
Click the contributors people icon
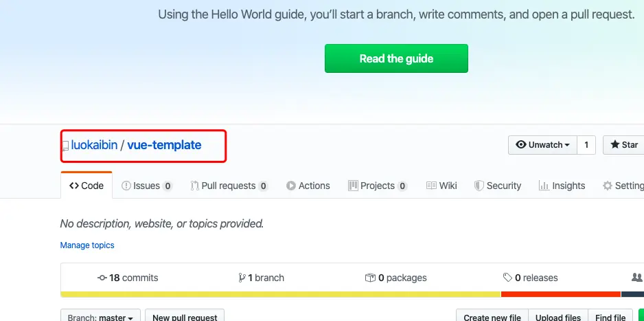click(x=637, y=278)
